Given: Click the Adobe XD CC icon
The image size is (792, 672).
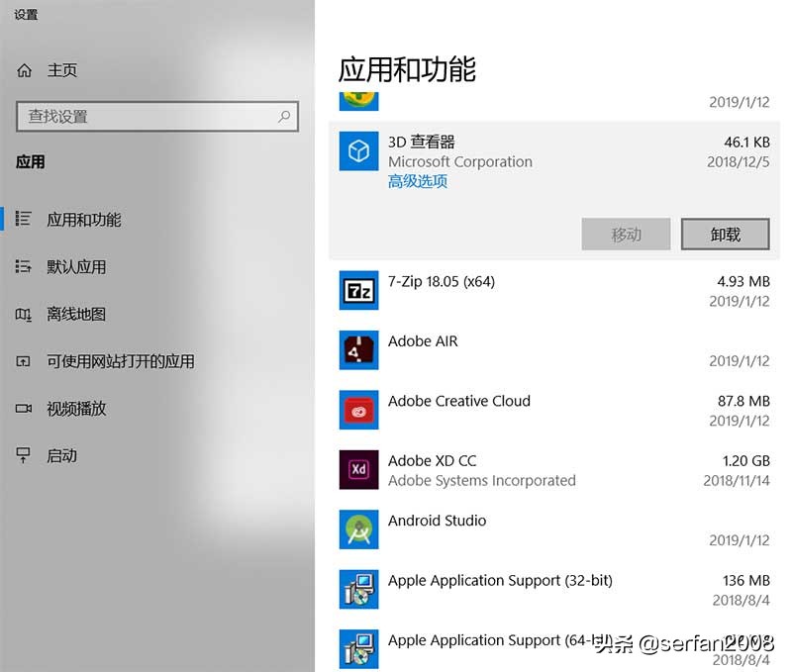Looking at the screenshot, I should tap(357, 470).
